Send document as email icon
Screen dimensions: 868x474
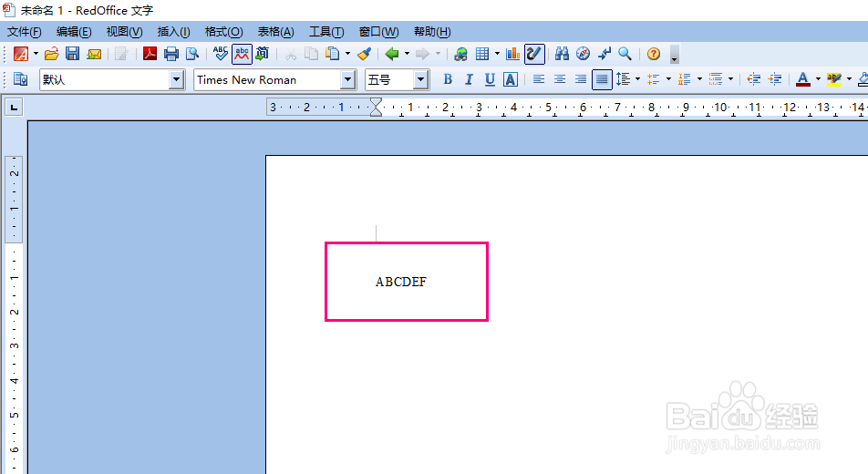pyautogui.click(x=94, y=54)
